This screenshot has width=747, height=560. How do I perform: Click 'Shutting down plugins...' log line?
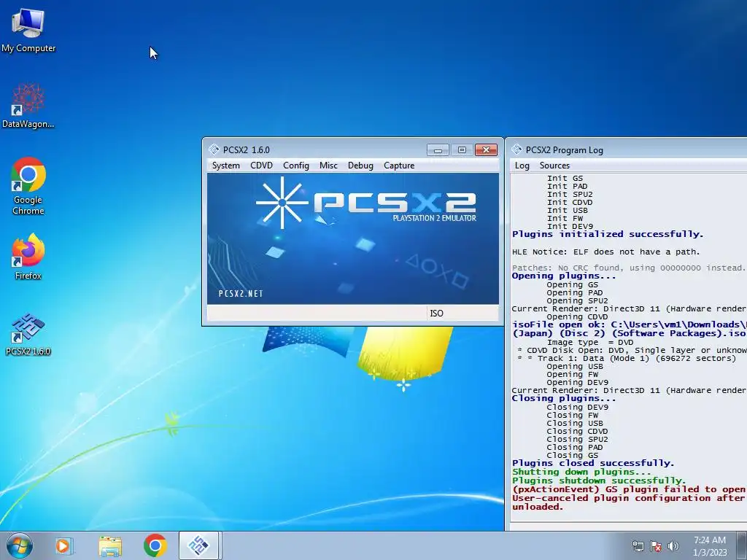click(x=581, y=472)
